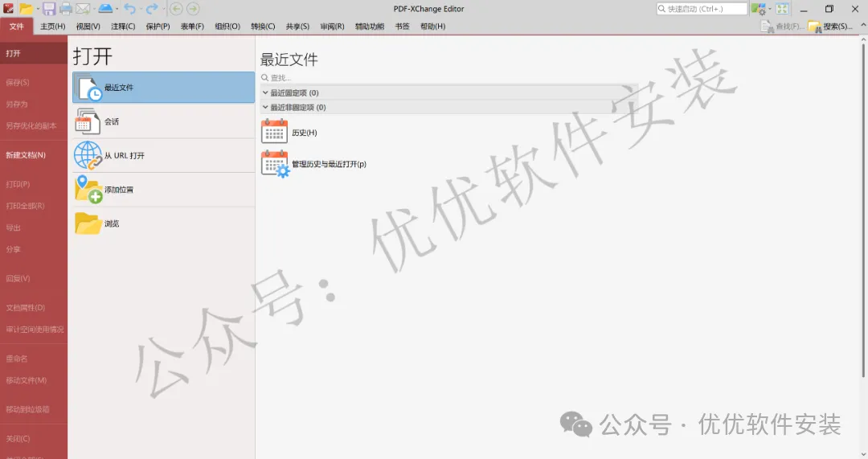Click the PDF-XChange Editor app icon
868x459 pixels.
pyautogui.click(x=8, y=8)
